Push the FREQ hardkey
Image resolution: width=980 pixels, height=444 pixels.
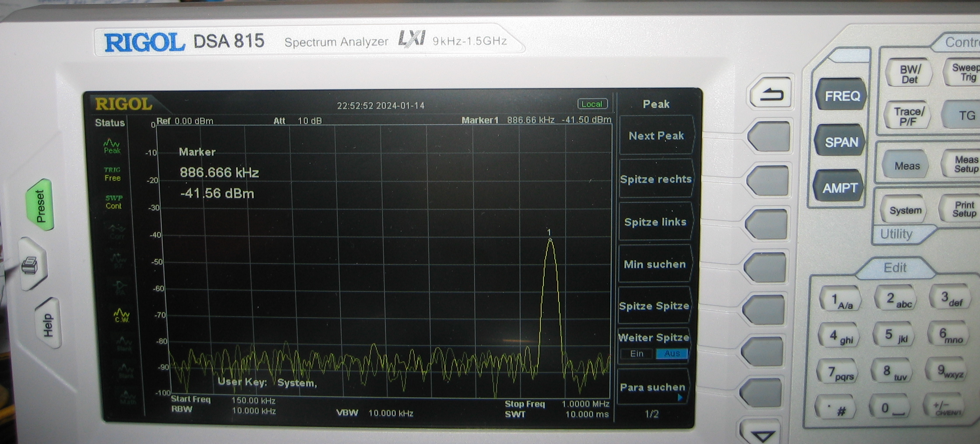click(841, 96)
